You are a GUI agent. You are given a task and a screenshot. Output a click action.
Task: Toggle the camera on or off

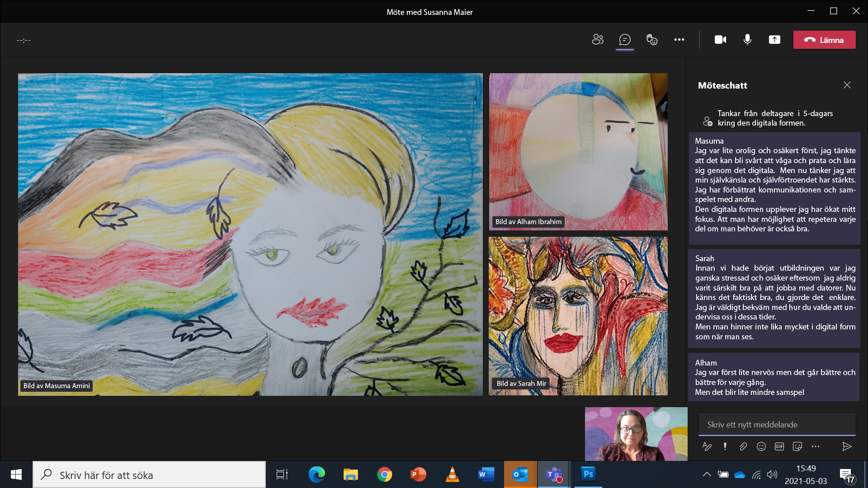720,40
